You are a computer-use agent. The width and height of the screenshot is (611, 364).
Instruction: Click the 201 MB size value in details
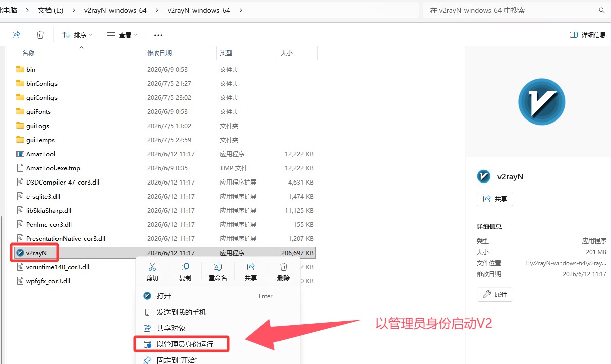pos(596,252)
